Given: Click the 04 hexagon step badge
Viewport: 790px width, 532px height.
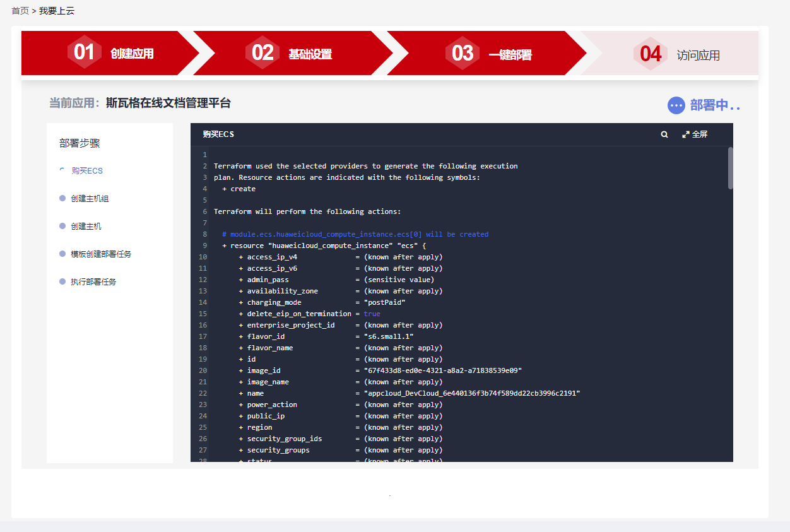Looking at the screenshot, I should pyautogui.click(x=651, y=54).
